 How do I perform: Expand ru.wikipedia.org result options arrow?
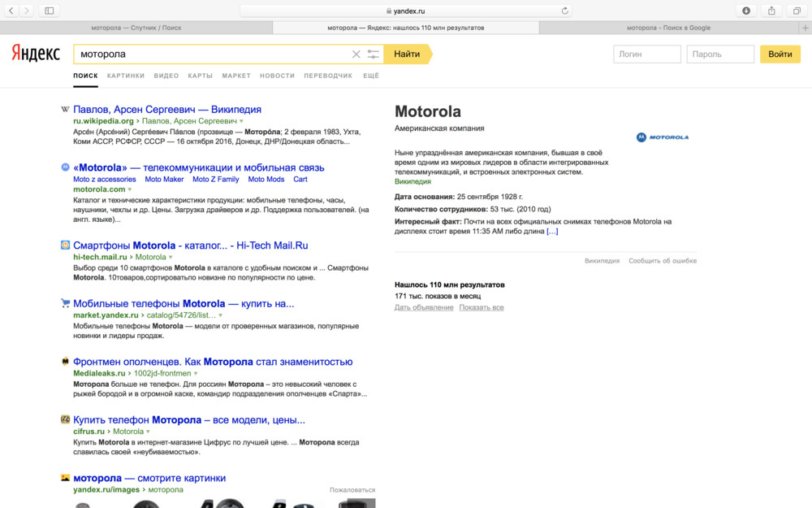(241, 121)
